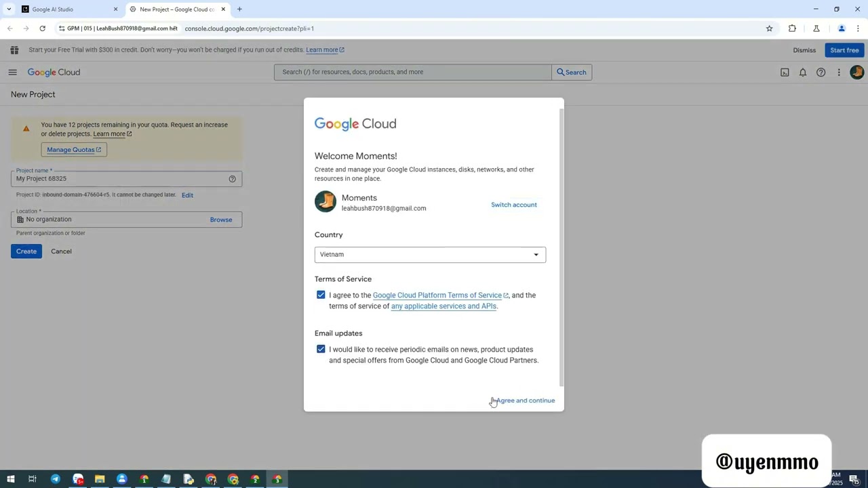Image resolution: width=868 pixels, height=488 pixels.
Task: Open the tab search dropdown arrow
Action: point(9,9)
